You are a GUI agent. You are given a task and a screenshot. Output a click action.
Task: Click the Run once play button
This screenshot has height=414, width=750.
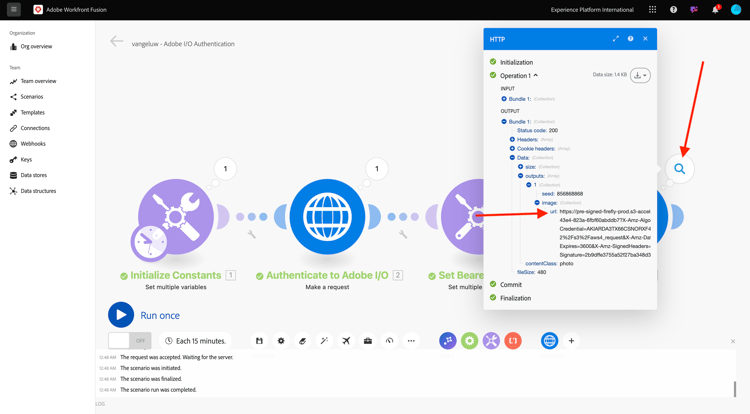pyautogui.click(x=121, y=315)
